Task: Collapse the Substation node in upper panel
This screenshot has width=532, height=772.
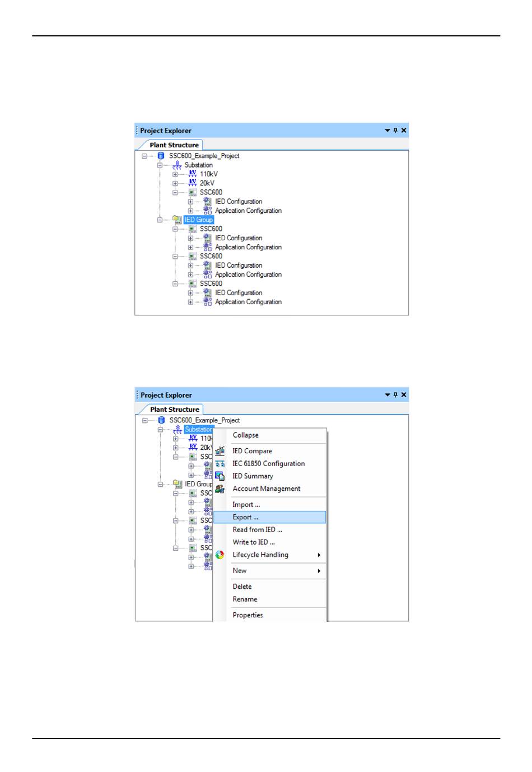Action: [x=160, y=165]
